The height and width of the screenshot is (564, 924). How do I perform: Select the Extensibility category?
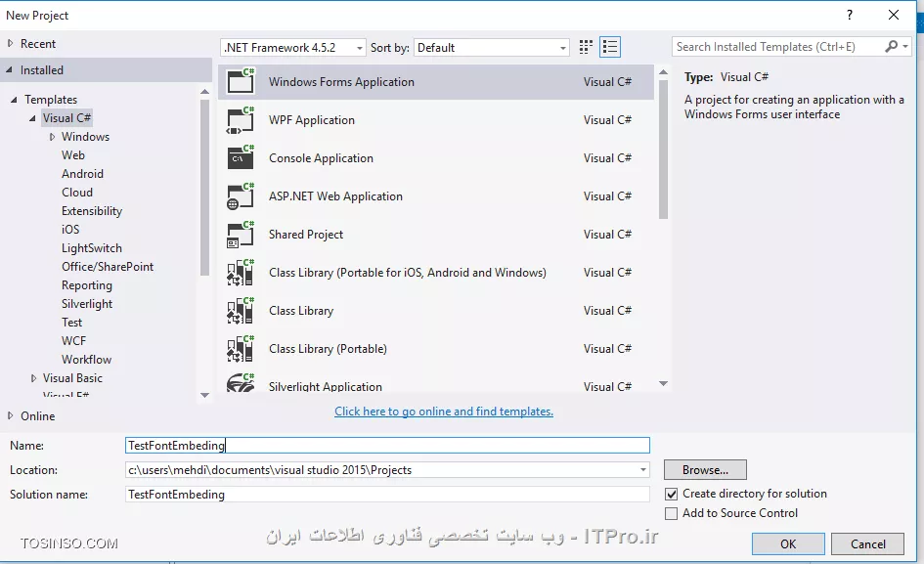(92, 211)
